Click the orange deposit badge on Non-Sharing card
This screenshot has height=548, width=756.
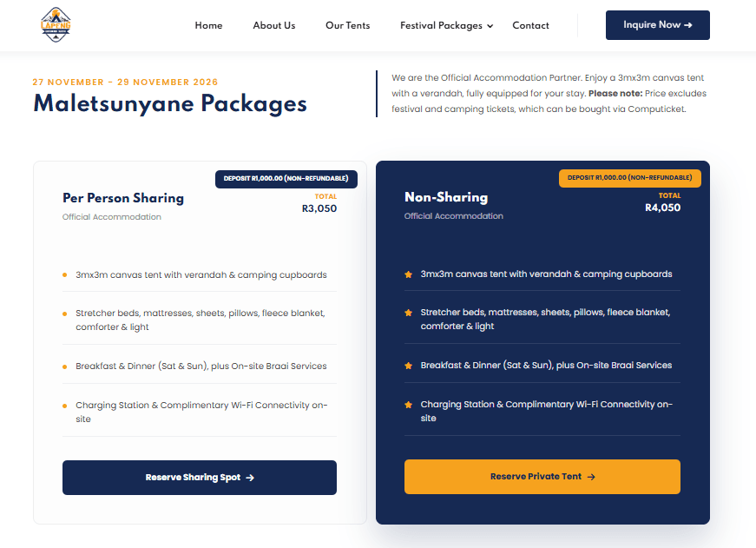tap(629, 178)
